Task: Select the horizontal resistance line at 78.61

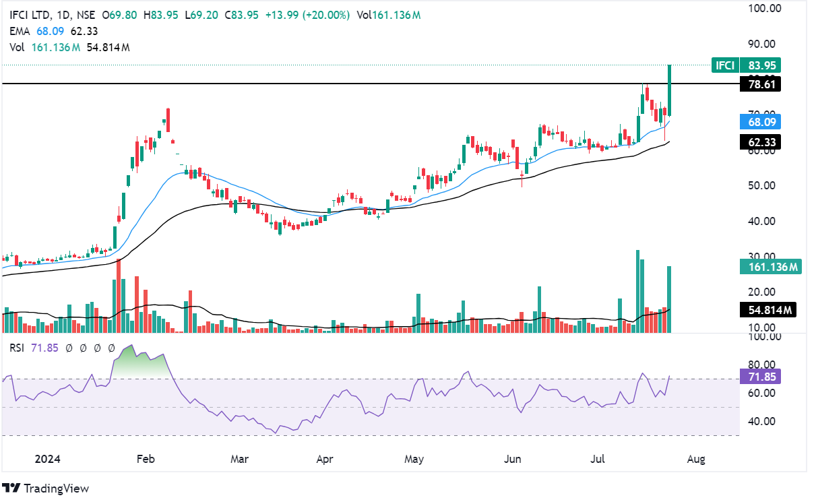Action: pos(337,84)
